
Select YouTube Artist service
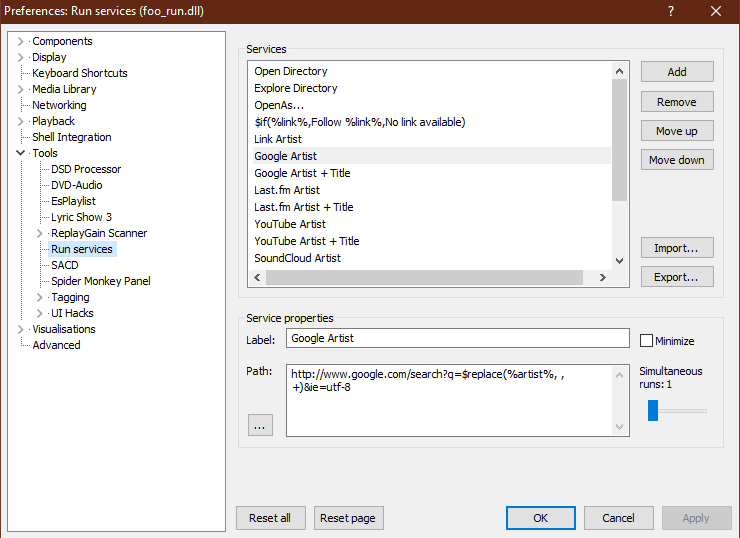point(290,224)
